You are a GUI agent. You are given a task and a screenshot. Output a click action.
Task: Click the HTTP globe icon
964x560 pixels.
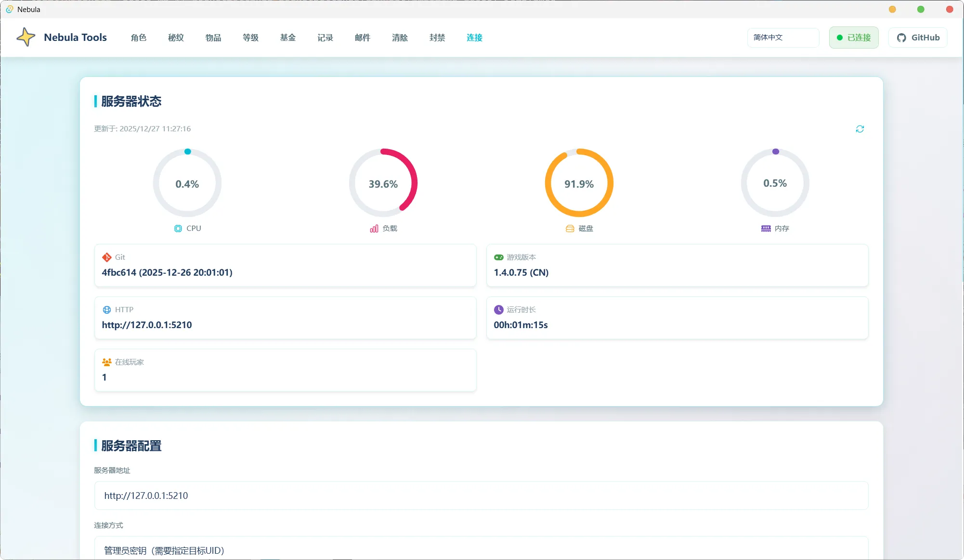tap(107, 310)
